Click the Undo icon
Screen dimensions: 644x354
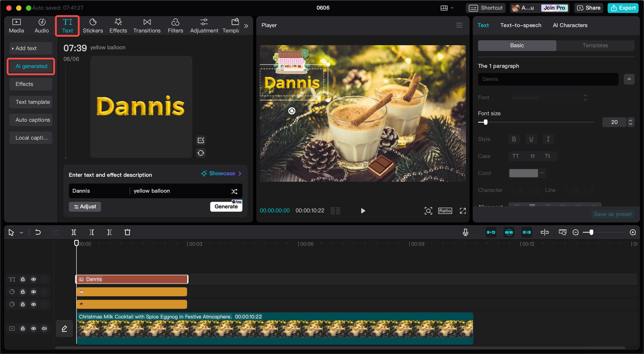point(38,232)
